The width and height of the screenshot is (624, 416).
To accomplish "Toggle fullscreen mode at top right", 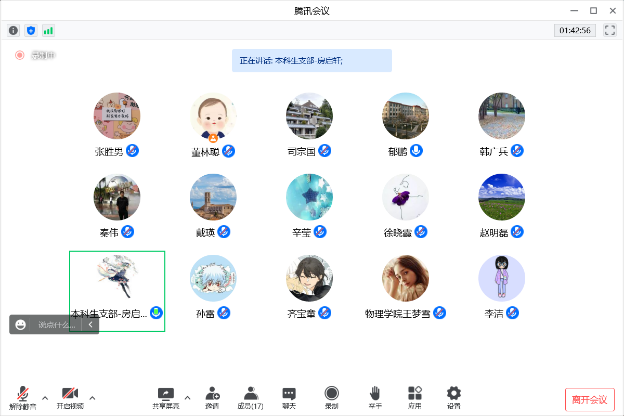I will (x=610, y=30).
